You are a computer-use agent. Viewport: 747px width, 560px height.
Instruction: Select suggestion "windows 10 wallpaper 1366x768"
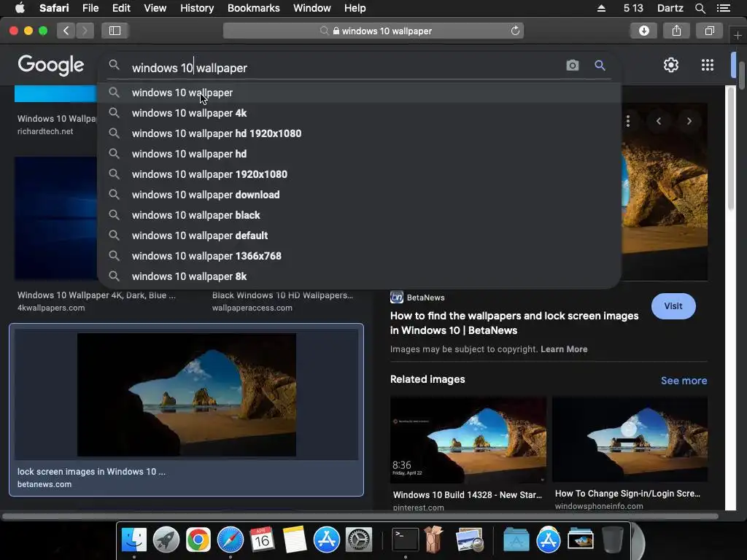point(359,256)
